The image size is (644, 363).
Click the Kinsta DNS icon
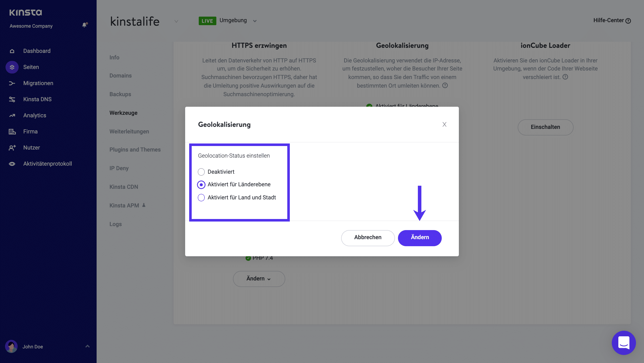click(12, 99)
